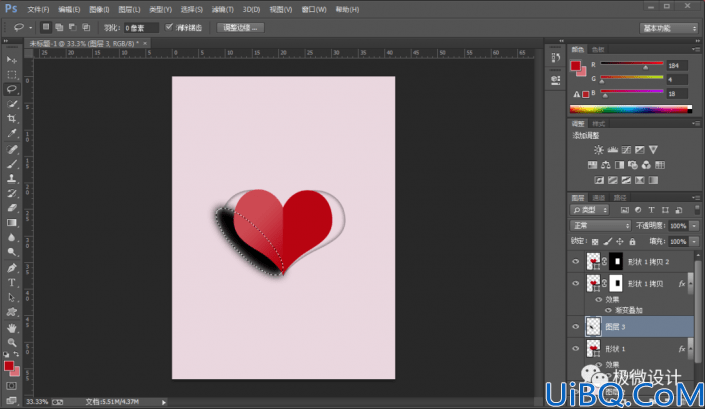The width and height of the screenshot is (705, 409).
Task: Click the R red channel slider
Action: pos(632,65)
